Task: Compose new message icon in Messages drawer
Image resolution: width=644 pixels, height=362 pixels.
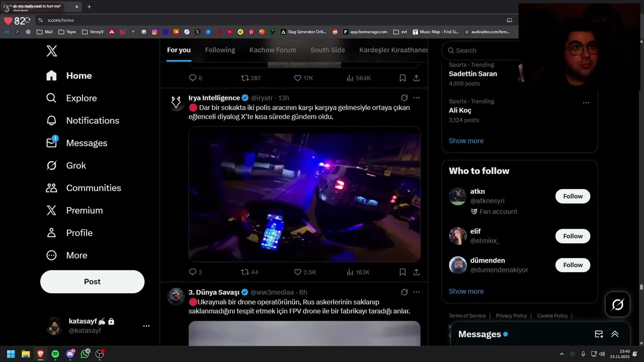Action: click(599, 334)
